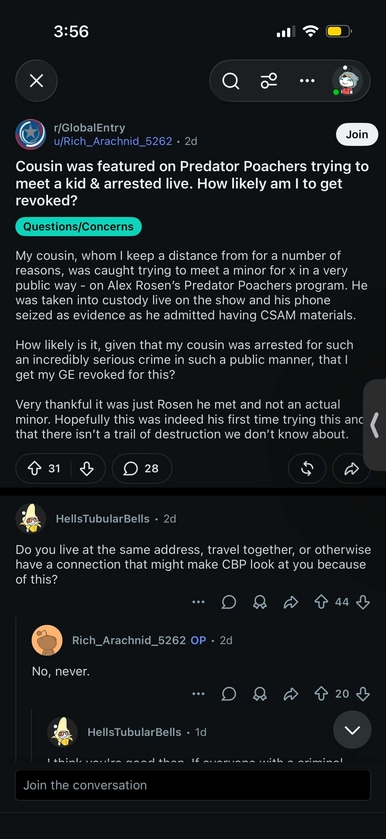Focus the 'Join the conversation' input field

193,785
